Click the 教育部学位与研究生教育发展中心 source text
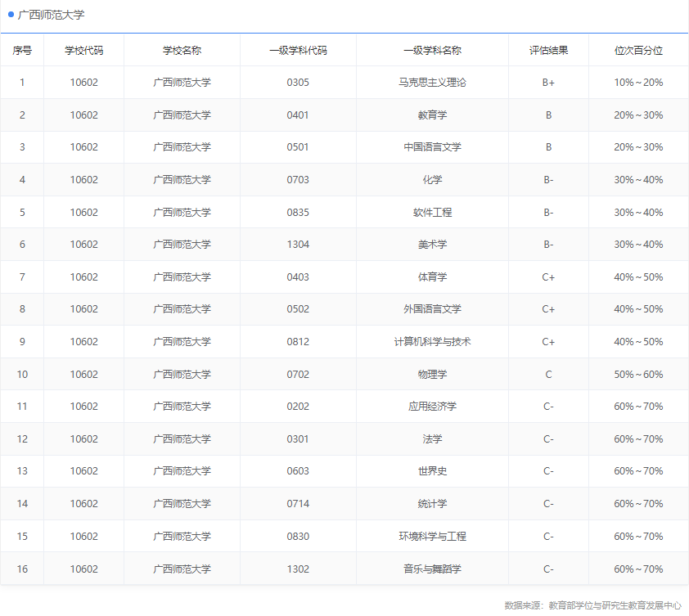689x616 pixels. [615, 605]
